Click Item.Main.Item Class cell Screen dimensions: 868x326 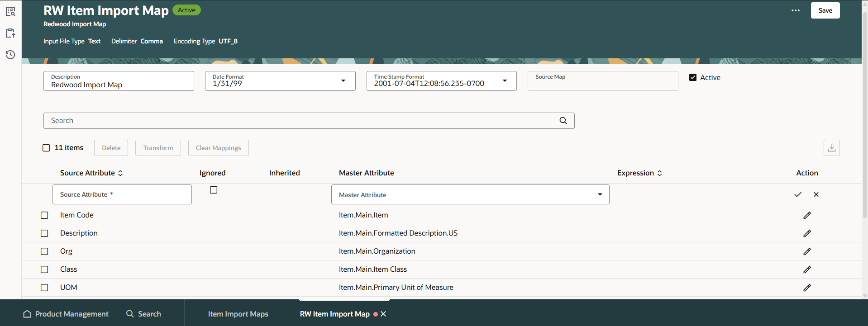click(x=373, y=269)
